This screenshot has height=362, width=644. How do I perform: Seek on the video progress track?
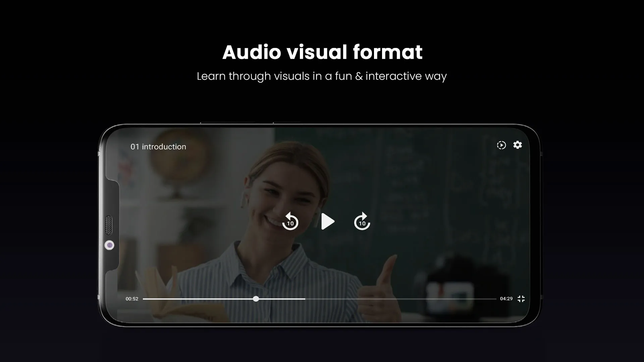tap(319, 299)
